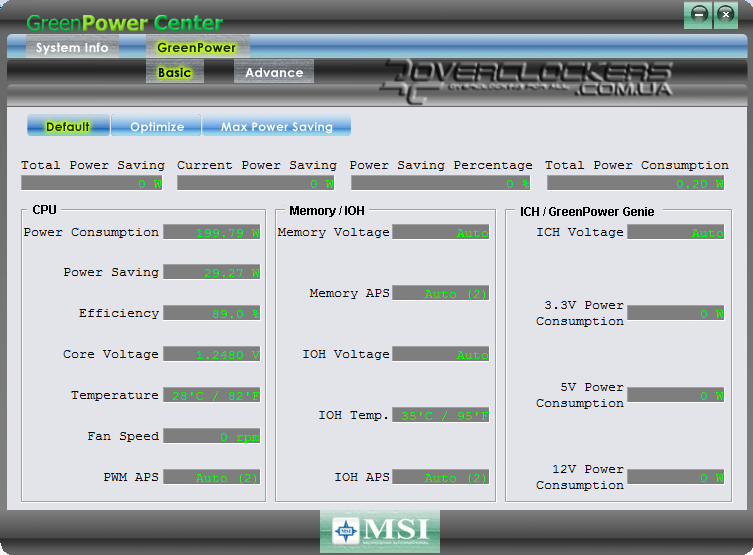The height and width of the screenshot is (555, 753).
Task: Click the Fan Speed label
Action: coord(123,436)
